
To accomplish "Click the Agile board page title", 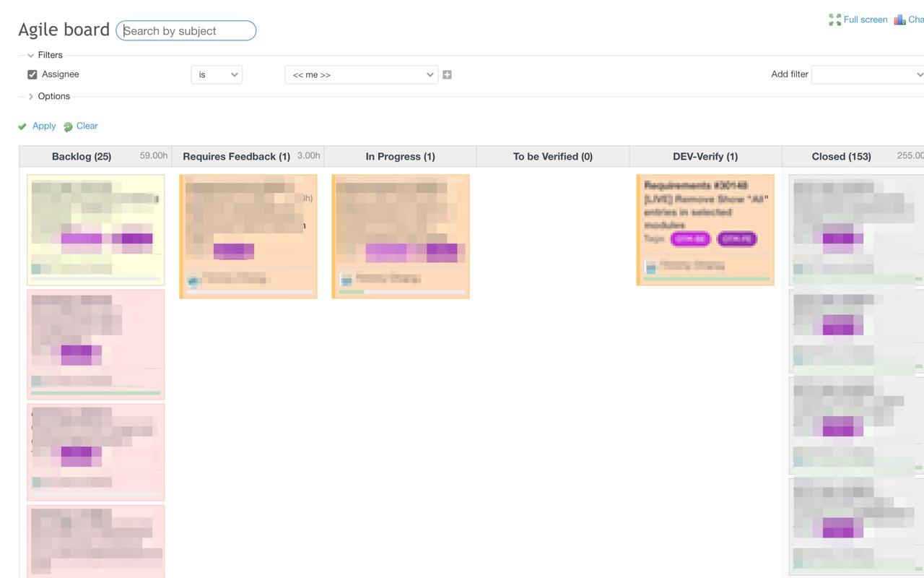I will [x=64, y=30].
